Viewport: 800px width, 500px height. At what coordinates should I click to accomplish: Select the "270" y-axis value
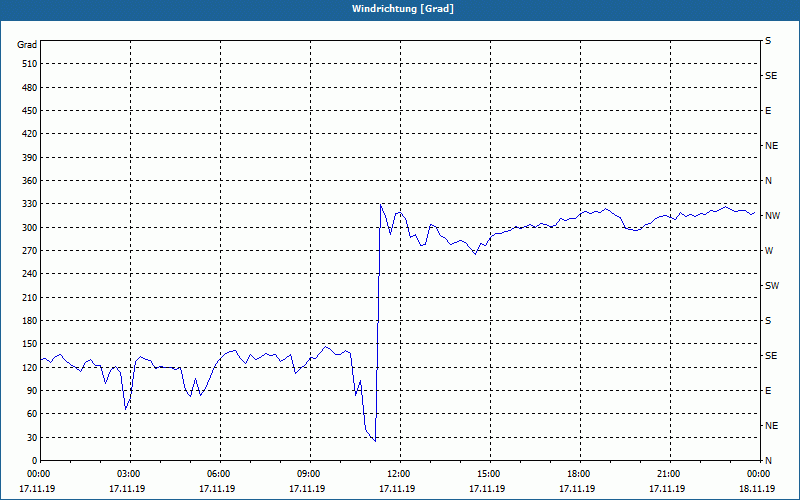[x=30, y=251]
